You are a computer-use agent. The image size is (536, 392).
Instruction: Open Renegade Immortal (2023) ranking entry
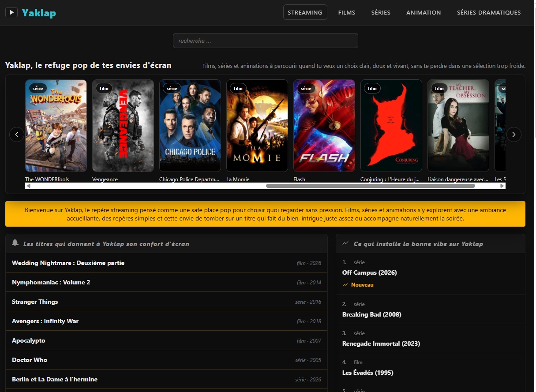pyautogui.click(x=381, y=343)
